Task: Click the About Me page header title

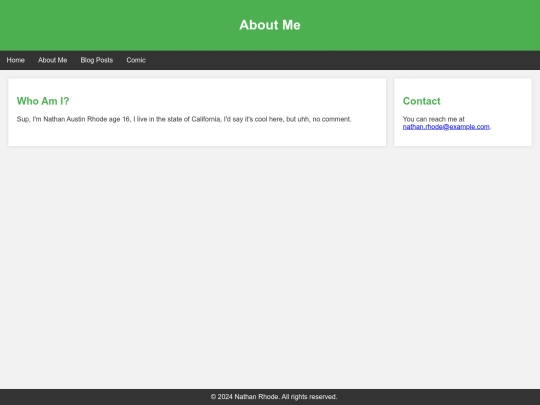Action: (x=270, y=25)
